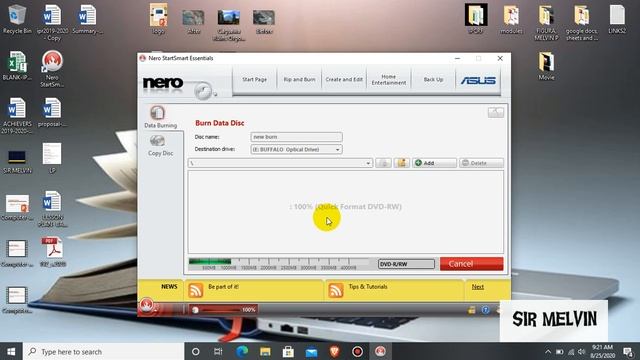Viewport: 640px width, 360px height.
Task: Open the SIR MELVIN desktop icon
Action: [x=17, y=161]
